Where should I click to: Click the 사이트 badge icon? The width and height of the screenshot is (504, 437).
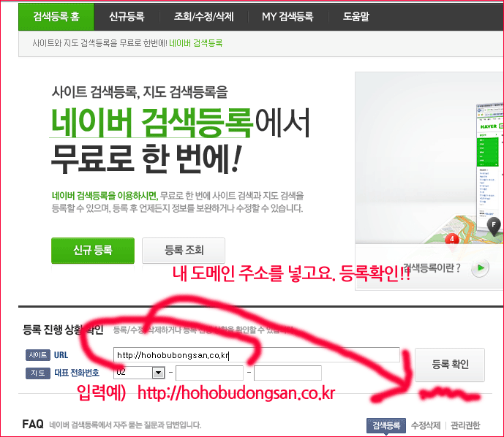tap(38, 355)
